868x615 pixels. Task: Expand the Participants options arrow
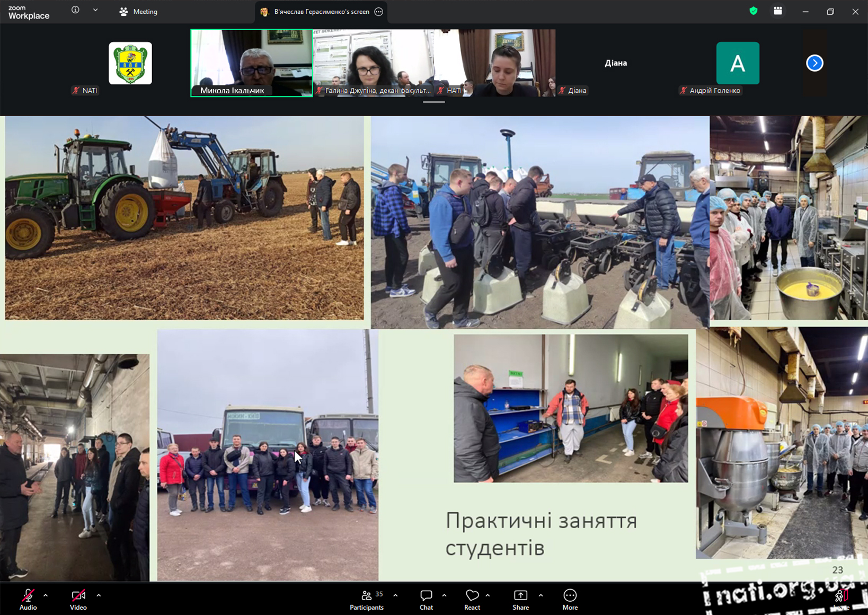click(395, 595)
